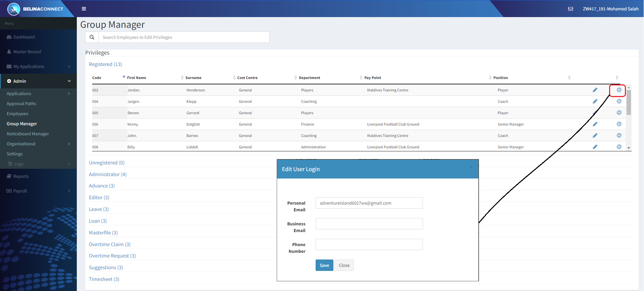Open Approval Paths page
This screenshot has height=291, width=644.
point(21,104)
